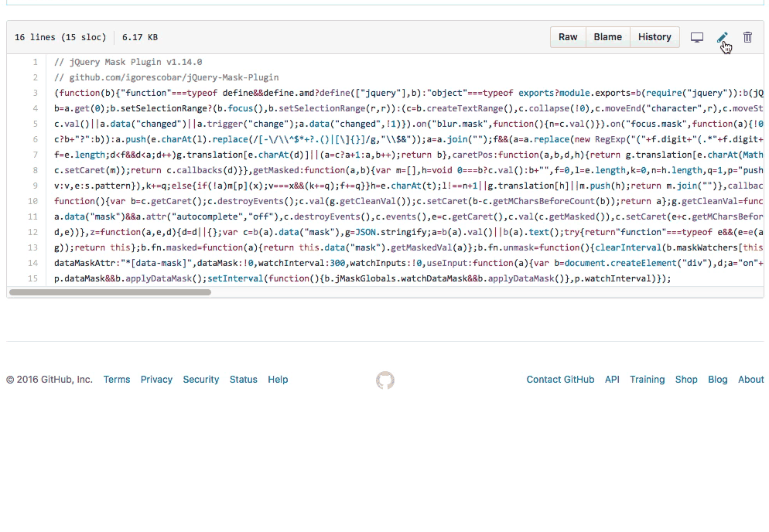The image size is (769, 532).
Task: Open the Blame view
Action: 607,37
